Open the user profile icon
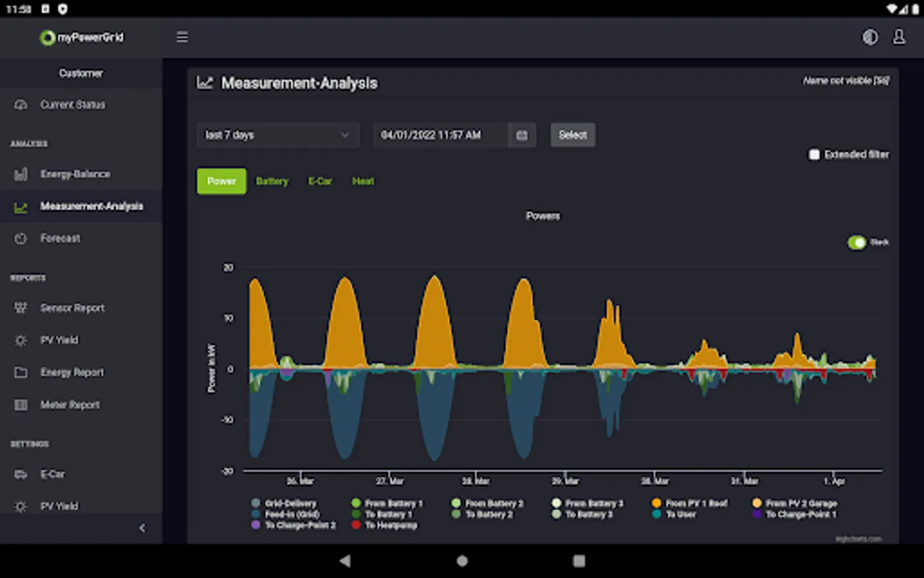Image resolution: width=924 pixels, height=578 pixels. tap(899, 37)
